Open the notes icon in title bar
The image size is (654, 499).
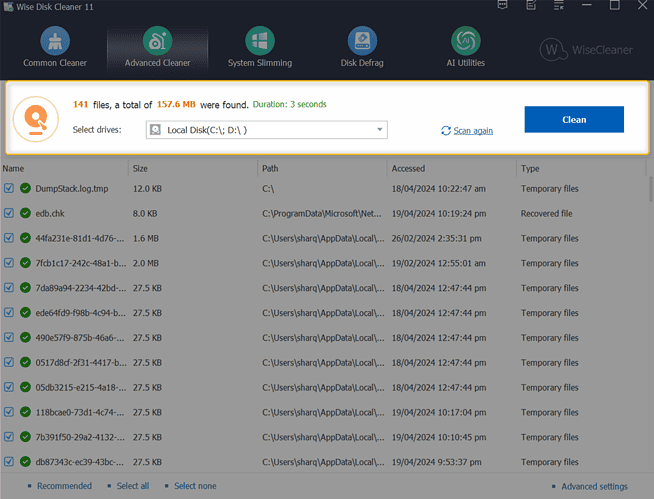click(531, 5)
